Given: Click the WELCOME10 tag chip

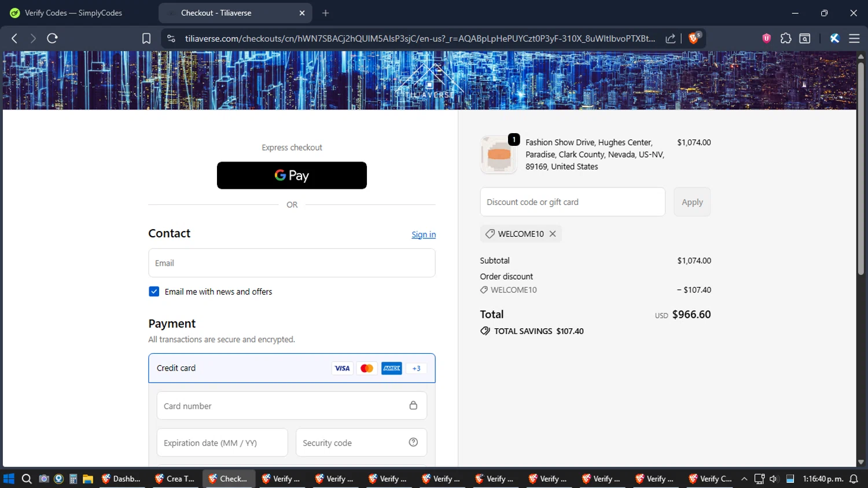Looking at the screenshot, I should click(x=520, y=234).
